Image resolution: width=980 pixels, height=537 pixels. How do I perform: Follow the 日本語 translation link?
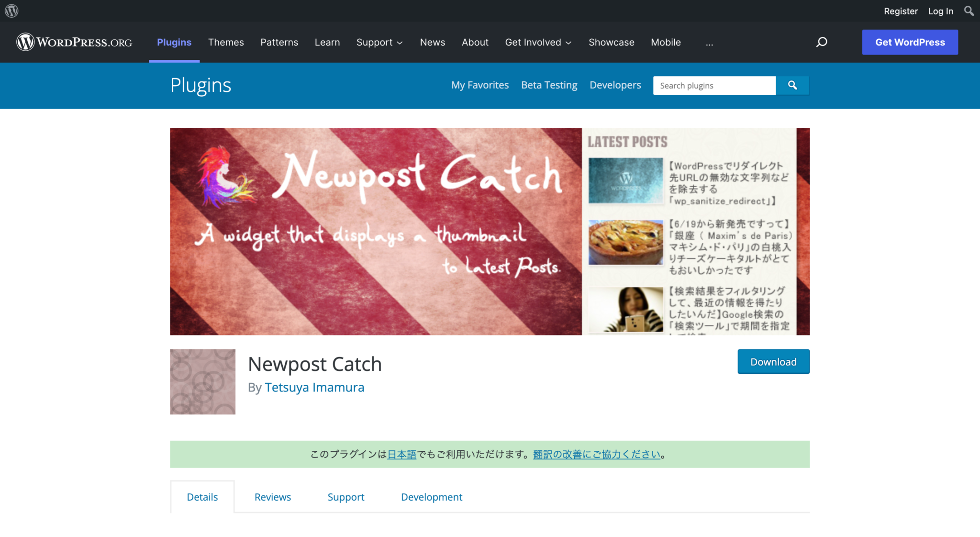click(x=401, y=454)
